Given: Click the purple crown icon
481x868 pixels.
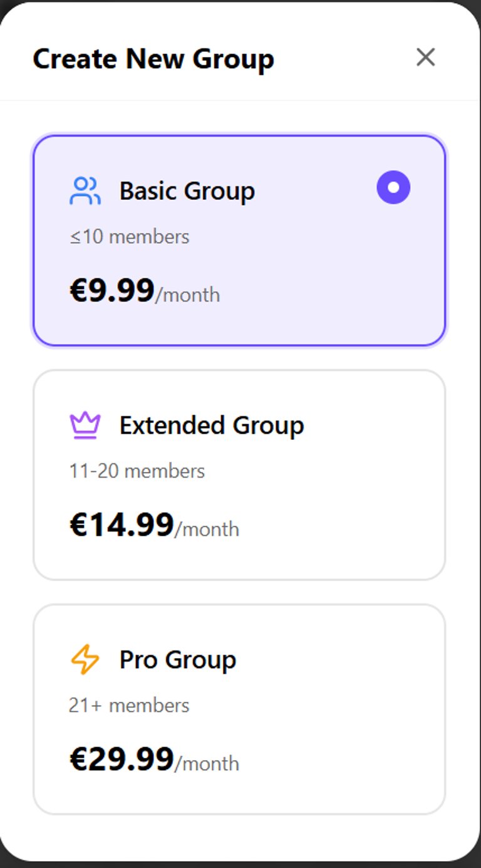Looking at the screenshot, I should click(85, 426).
